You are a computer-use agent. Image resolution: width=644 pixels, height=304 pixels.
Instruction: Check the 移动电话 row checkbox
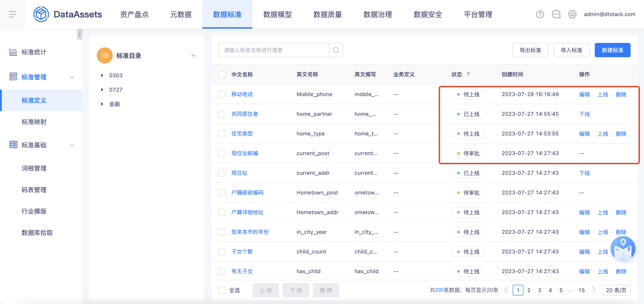222,94
